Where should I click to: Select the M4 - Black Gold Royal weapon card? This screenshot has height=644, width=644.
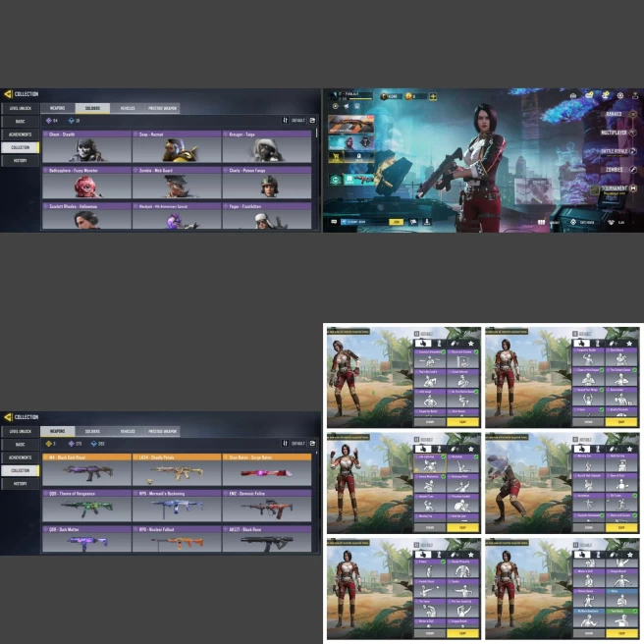pos(86,470)
